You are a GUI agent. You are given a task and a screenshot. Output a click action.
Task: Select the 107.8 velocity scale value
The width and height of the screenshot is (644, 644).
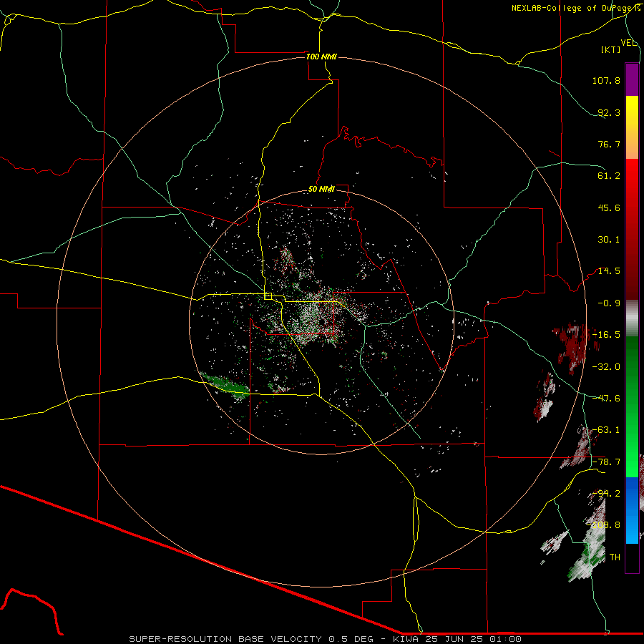pos(606,80)
